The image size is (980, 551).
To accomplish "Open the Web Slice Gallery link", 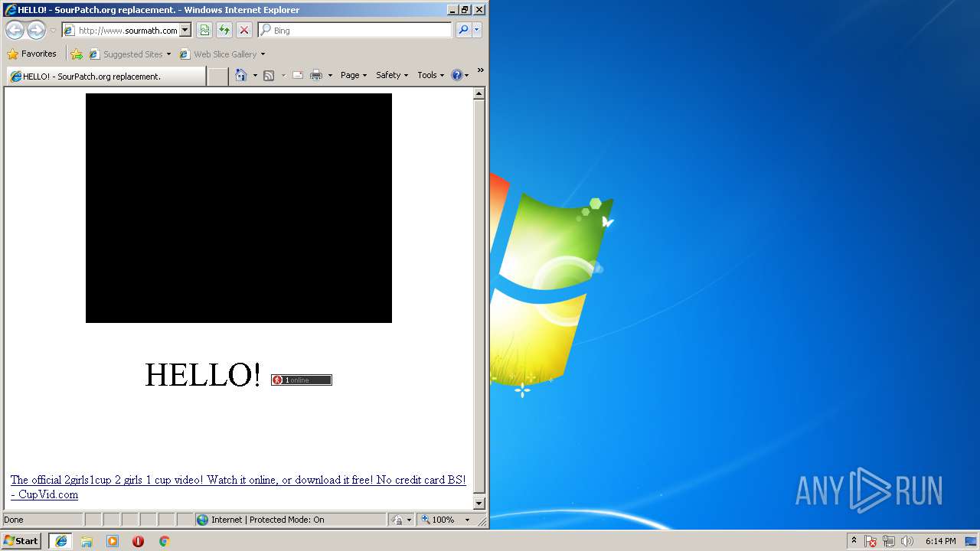I will tap(218, 54).
